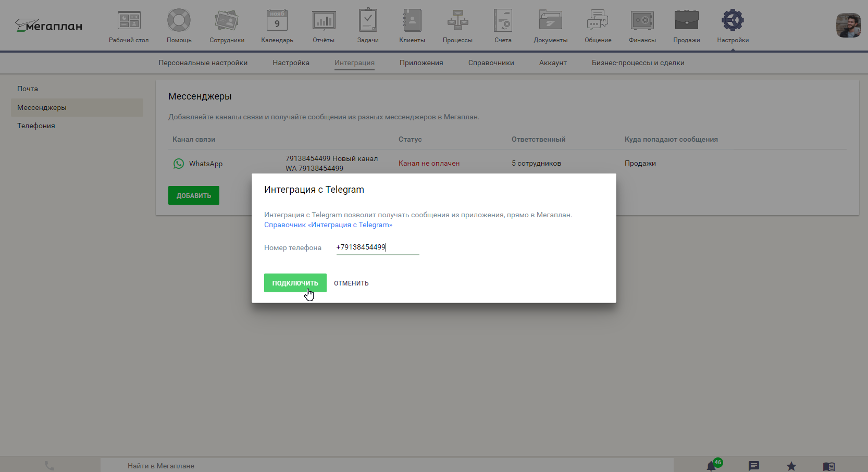Select Мессенджеры in the left sidebar
The width and height of the screenshot is (868, 472).
coord(77,107)
